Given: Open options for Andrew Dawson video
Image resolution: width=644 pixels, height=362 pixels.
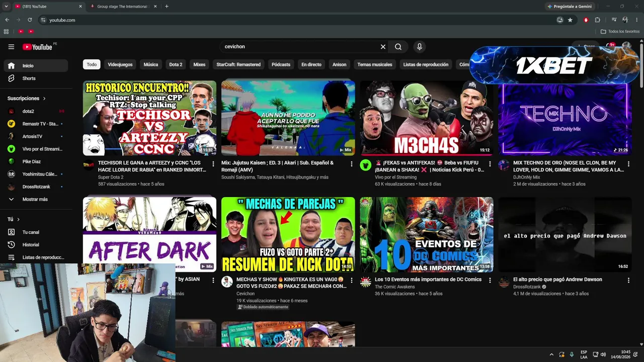Looking at the screenshot, I should pyautogui.click(x=628, y=281).
